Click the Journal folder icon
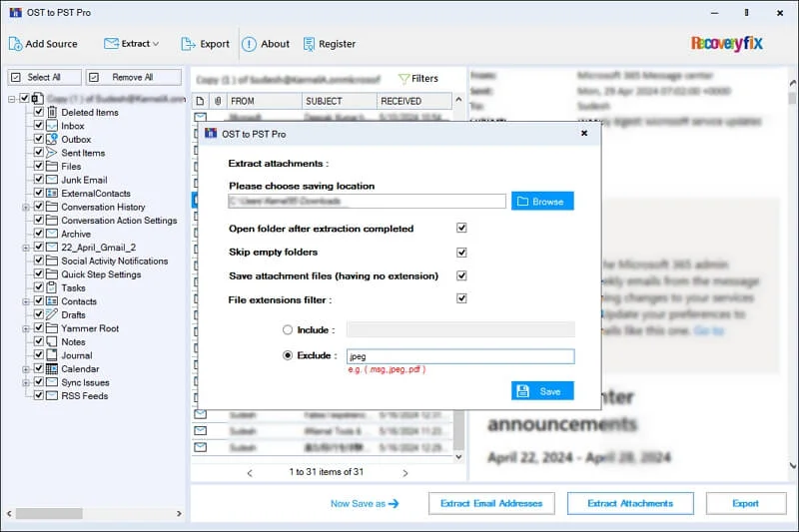Viewport: 799px width, 532px height. tap(52, 355)
